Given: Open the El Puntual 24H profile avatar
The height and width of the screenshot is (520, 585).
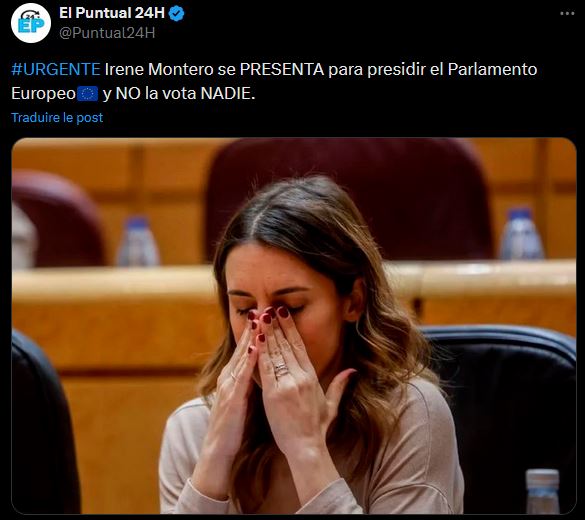Looking at the screenshot, I should click(31, 23).
